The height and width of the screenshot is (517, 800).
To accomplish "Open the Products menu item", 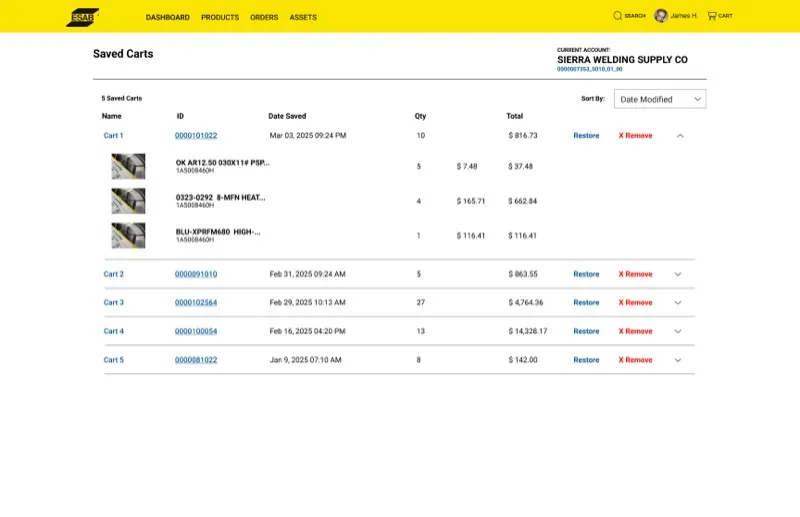I will tap(220, 17).
